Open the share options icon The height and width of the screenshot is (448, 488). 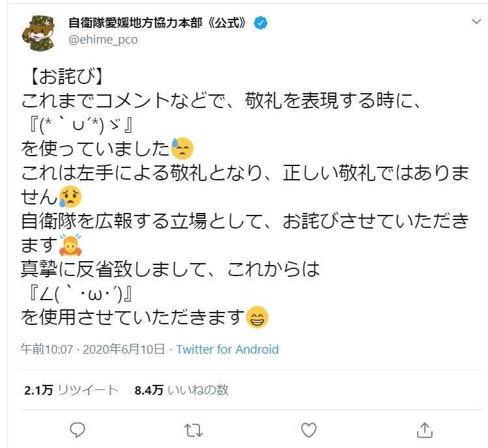tap(424, 428)
